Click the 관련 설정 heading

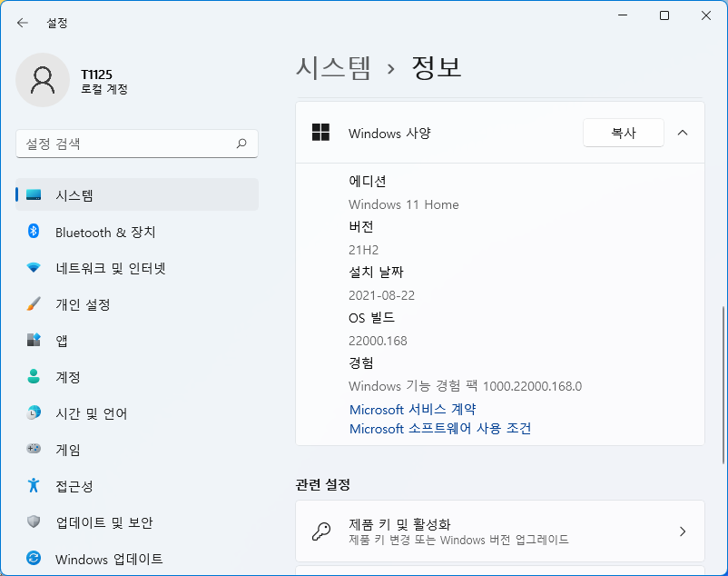[x=322, y=484]
